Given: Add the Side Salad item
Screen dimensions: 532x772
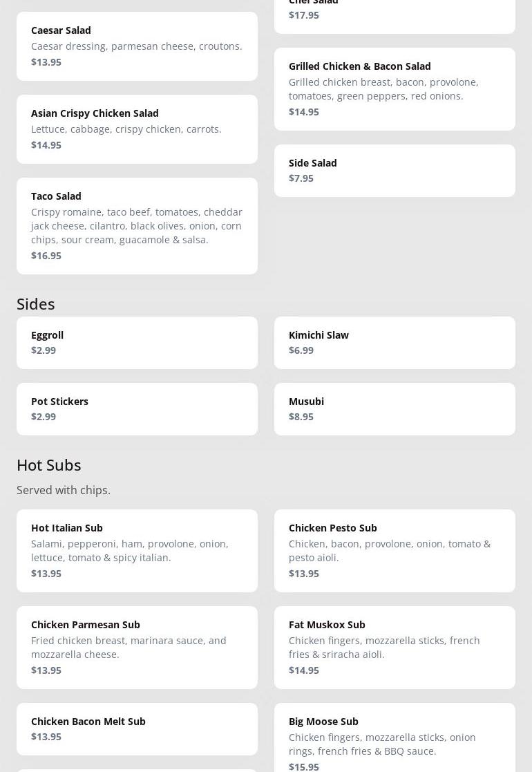Looking at the screenshot, I should 395,170.
